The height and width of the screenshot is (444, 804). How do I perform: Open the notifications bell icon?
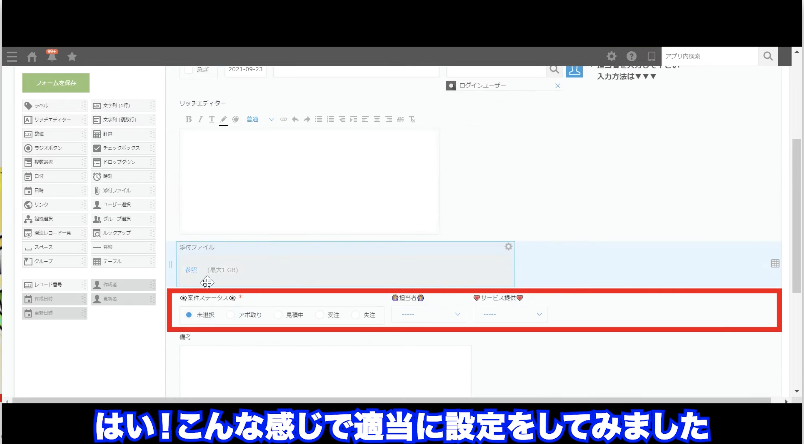[51, 56]
